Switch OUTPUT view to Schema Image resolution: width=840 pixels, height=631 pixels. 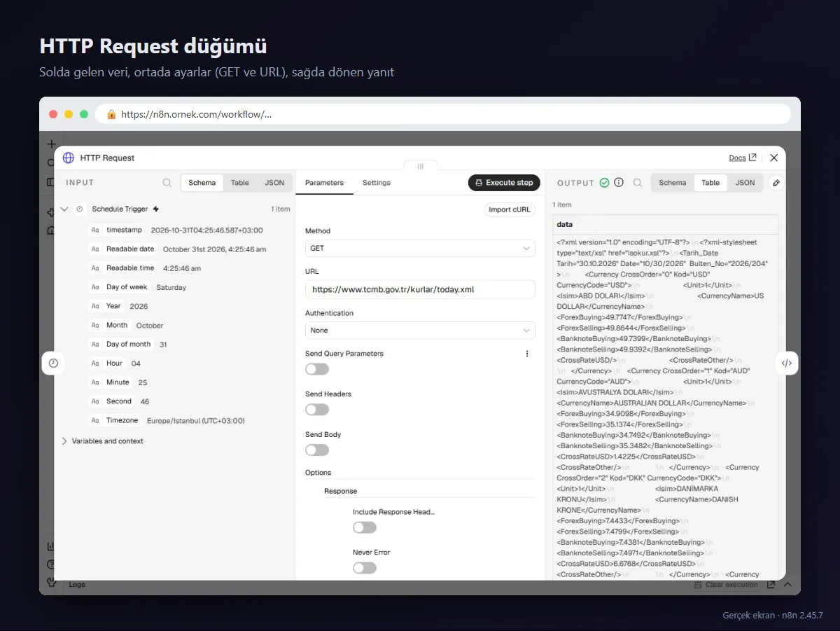coord(673,183)
